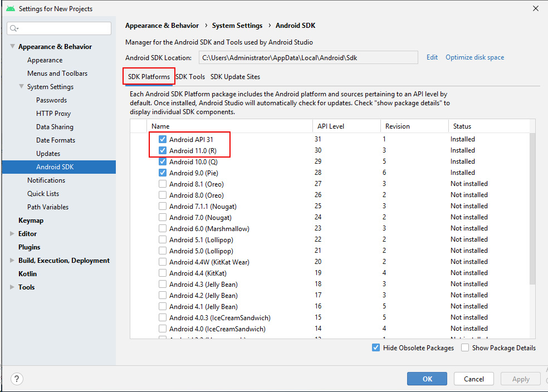This screenshot has height=392, width=548.
Task: Check the Android 4.3 (Jelly Bean) checkbox
Action: click(x=163, y=284)
